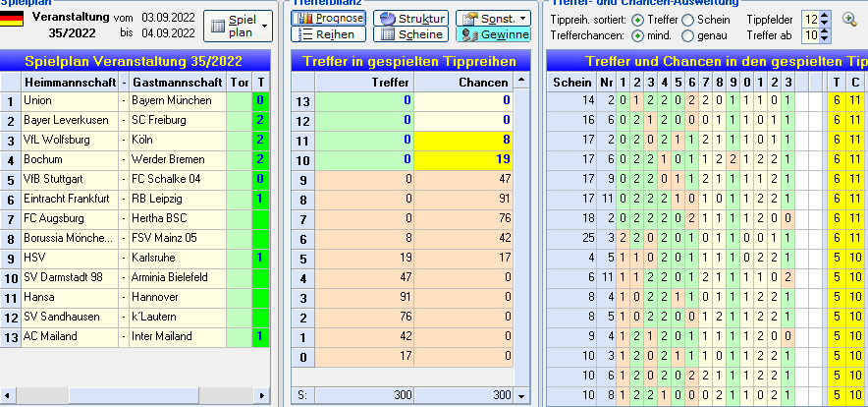
Task: Click the Schein column header
Action: [571, 83]
